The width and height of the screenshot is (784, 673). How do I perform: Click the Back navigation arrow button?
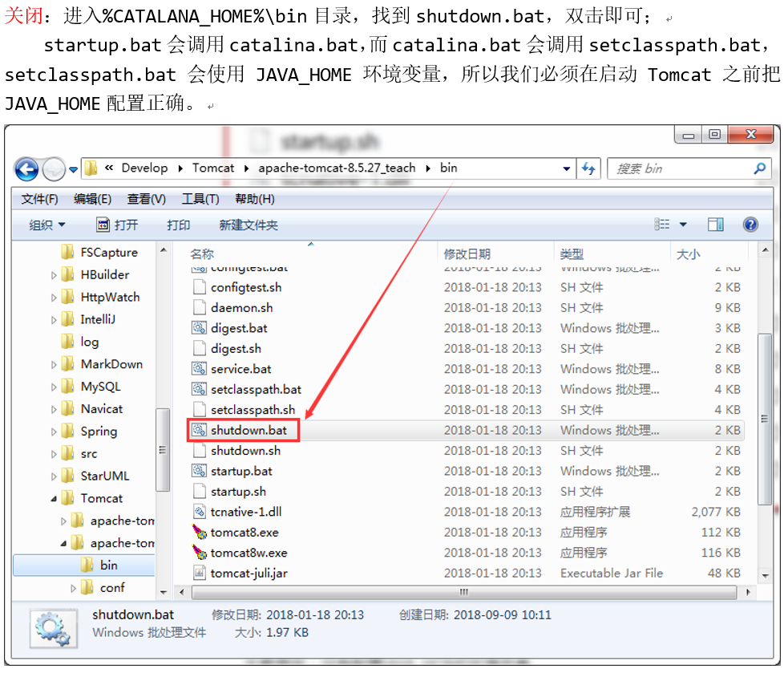click(26, 169)
